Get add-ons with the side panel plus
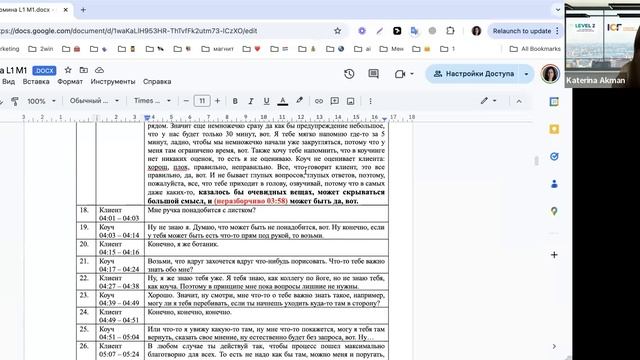Screen dimensions: 640x360 point(554,255)
